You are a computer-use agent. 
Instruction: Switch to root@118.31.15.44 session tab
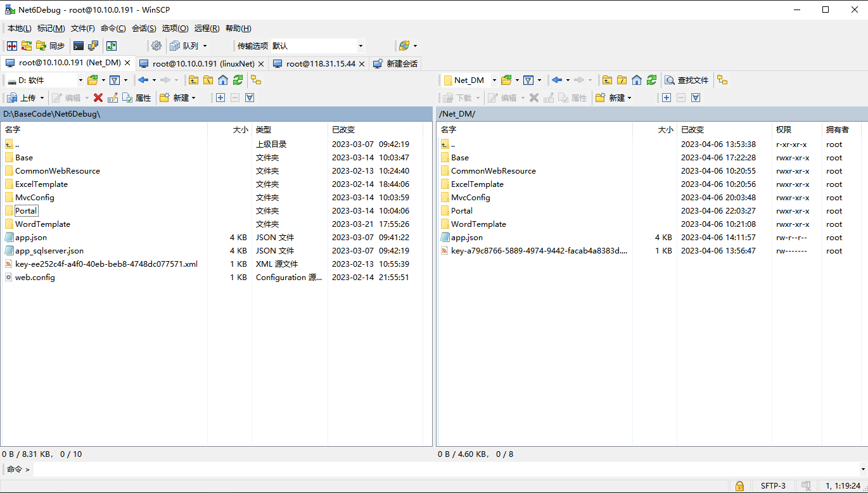[x=321, y=63]
